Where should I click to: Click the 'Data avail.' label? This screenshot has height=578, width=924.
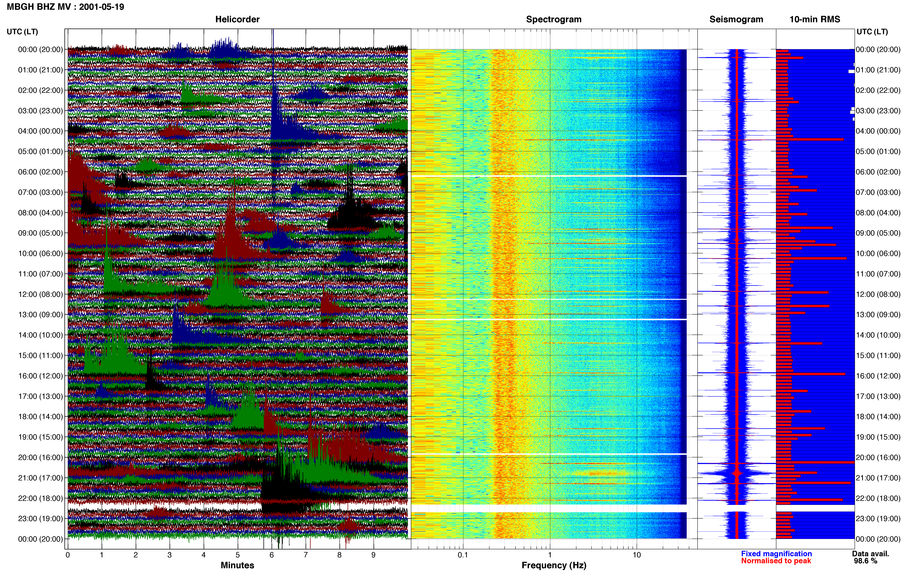(x=870, y=554)
